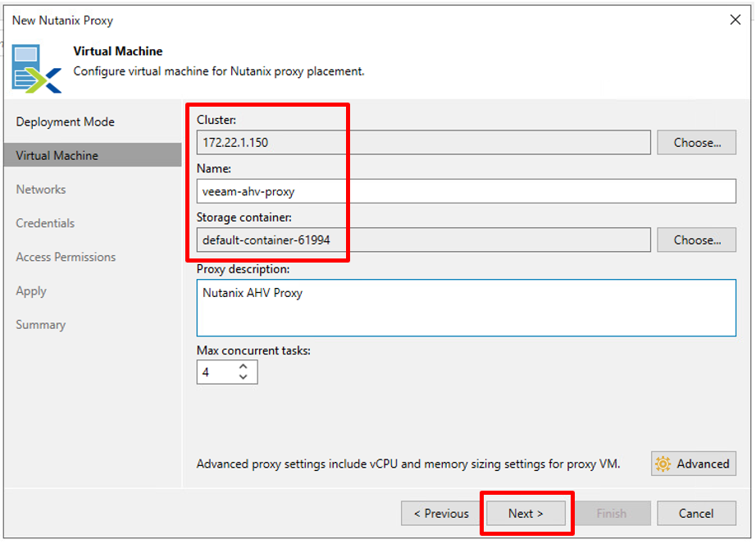The height and width of the screenshot is (544, 756).
Task: Select the Virtual Machine step
Action: (x=93, y=155)
